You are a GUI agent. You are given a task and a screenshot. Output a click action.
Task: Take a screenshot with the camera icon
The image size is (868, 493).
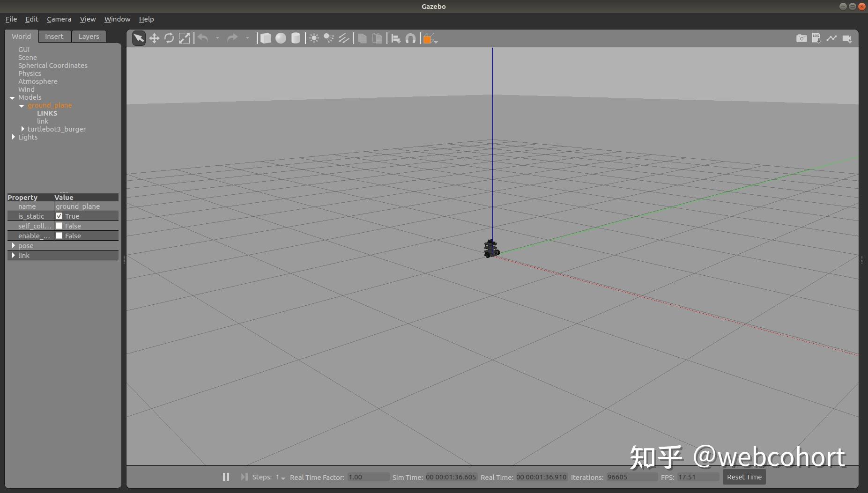point(801,38)
